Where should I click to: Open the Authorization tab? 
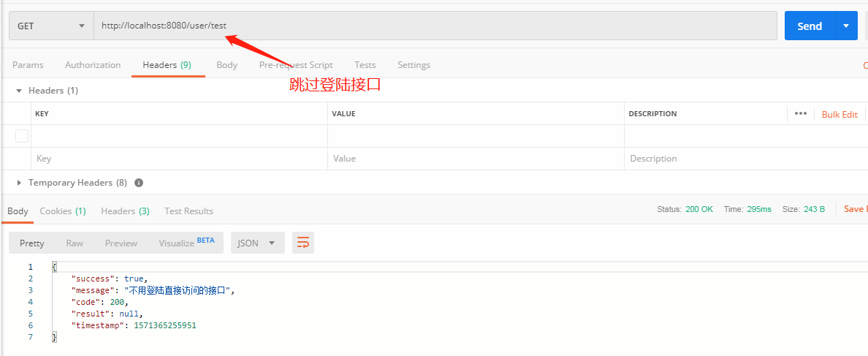coord(93,65)
